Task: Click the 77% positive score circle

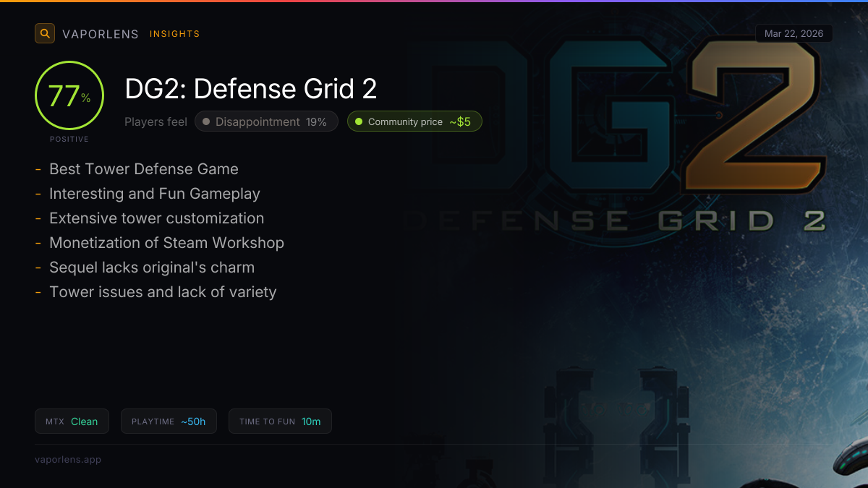Action: [69, 96]
